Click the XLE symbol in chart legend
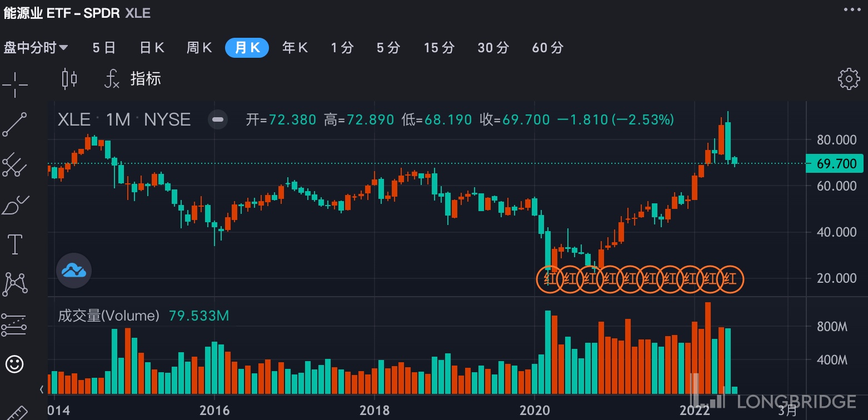The width and height of the screenshot is (868, 420). pos(74,119)
